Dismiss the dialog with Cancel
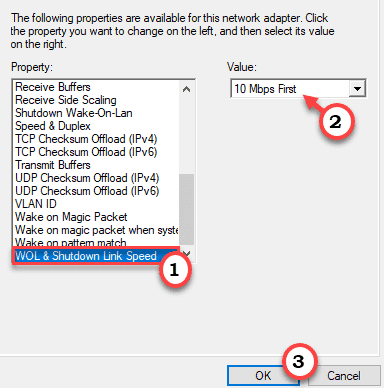Screen dimensions: 384x388 point(344,376)
